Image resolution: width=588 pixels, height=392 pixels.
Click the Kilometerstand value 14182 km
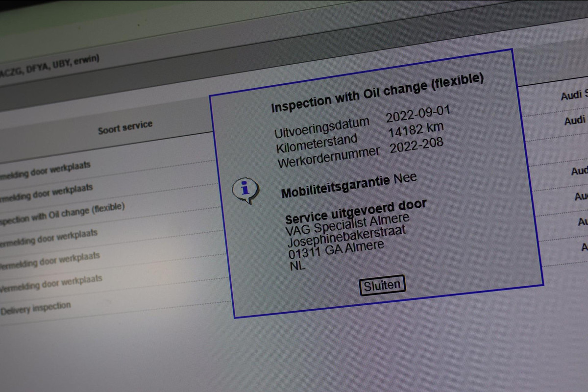416,130
